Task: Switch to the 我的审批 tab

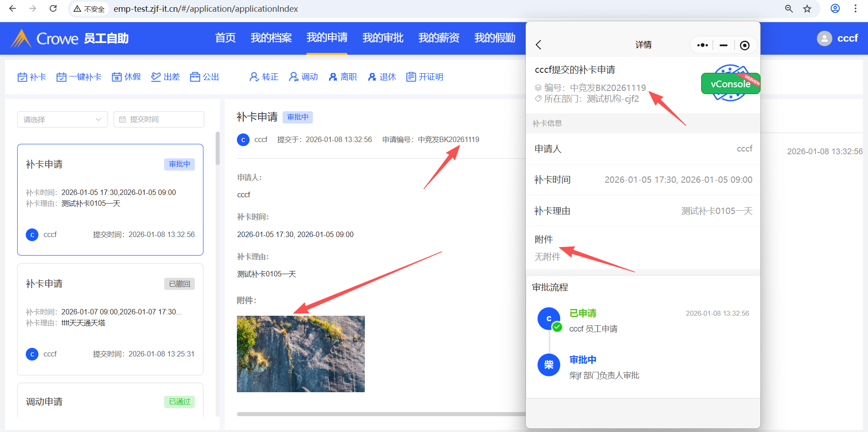Action: 383,38
